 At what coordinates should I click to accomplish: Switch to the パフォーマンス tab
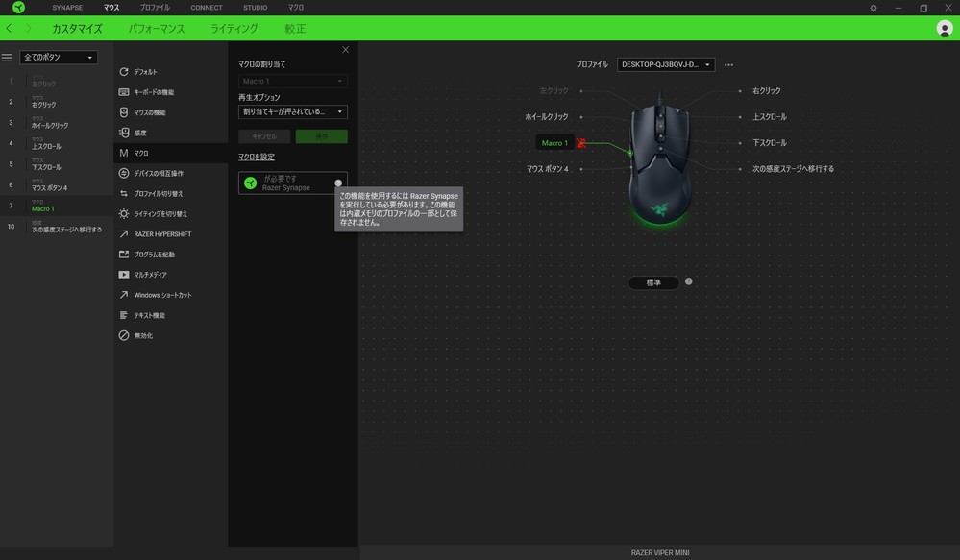(x=157, y=29)
